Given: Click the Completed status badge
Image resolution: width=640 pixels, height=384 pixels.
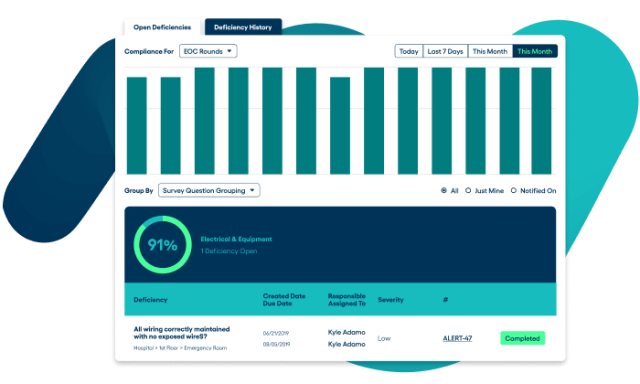Looking at the screenshot, I should [x=522, y=338].
